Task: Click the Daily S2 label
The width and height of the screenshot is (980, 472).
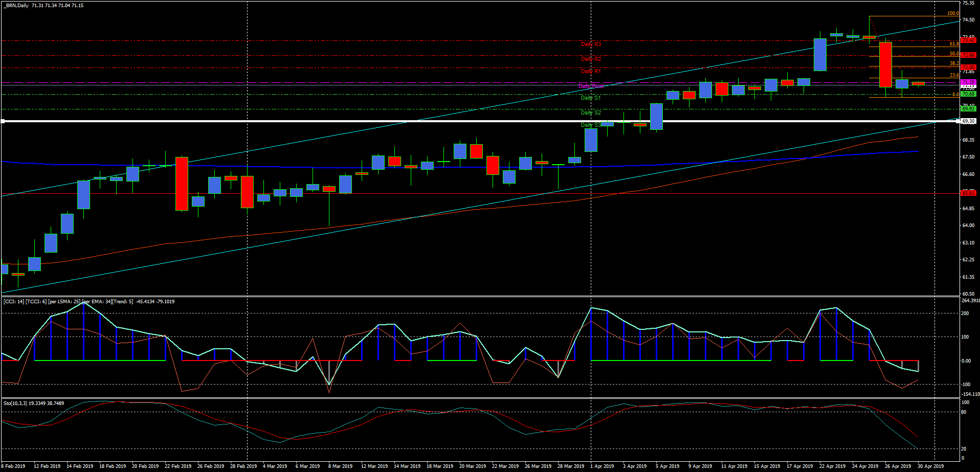Action: coord(591,113)
